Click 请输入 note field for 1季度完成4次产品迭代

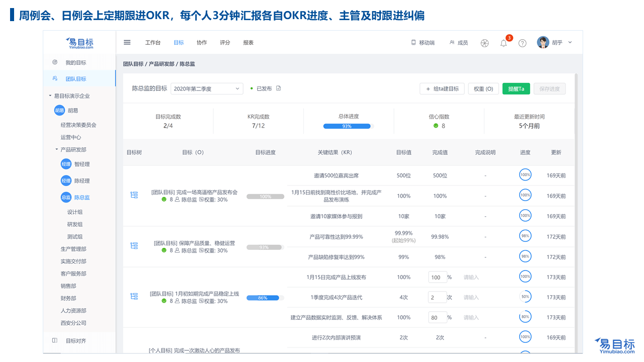click(471, 297)
